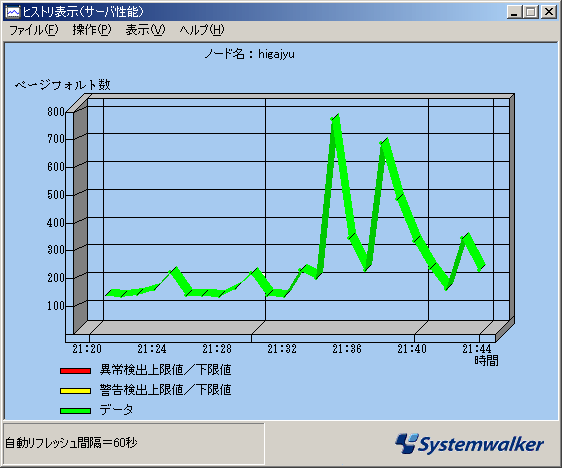Image resolution: width=562 pixels, height=468 pixels.
Task: Click the ページフォルト数 axis title
Action: click(x=62, y=85)
